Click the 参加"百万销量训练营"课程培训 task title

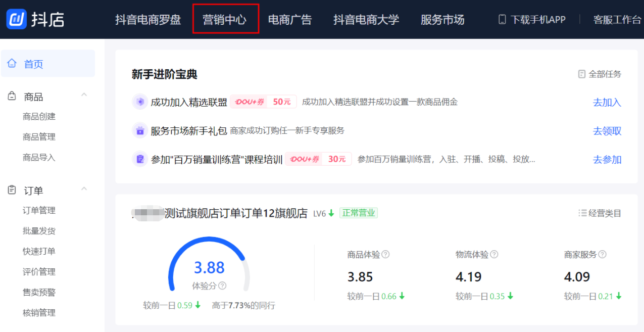point(217,160)
